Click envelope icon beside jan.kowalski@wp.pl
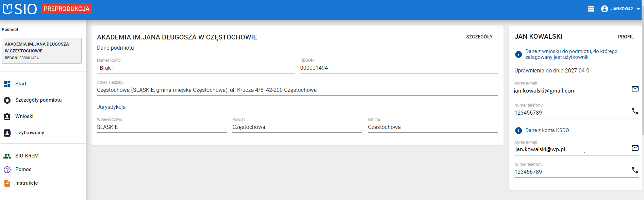644x200 pixels. [x=635, y=148]
